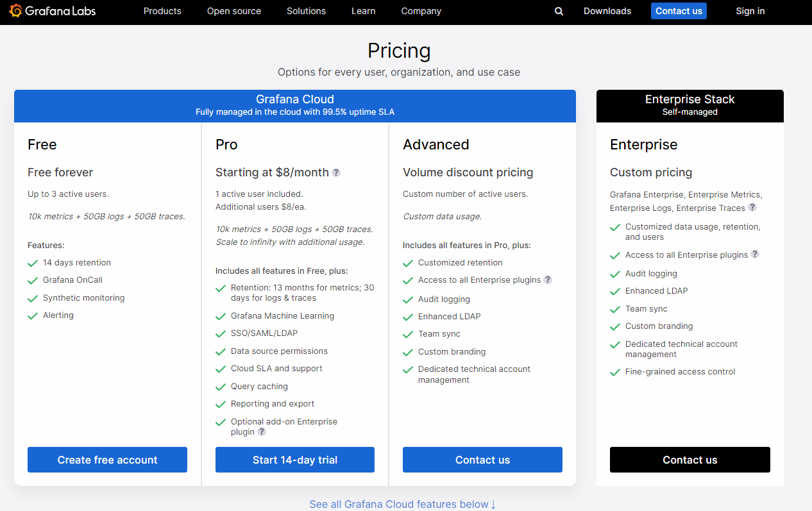812x511 pixels.
Task: Click Create free account button
Action: click(x=107, y=460)
